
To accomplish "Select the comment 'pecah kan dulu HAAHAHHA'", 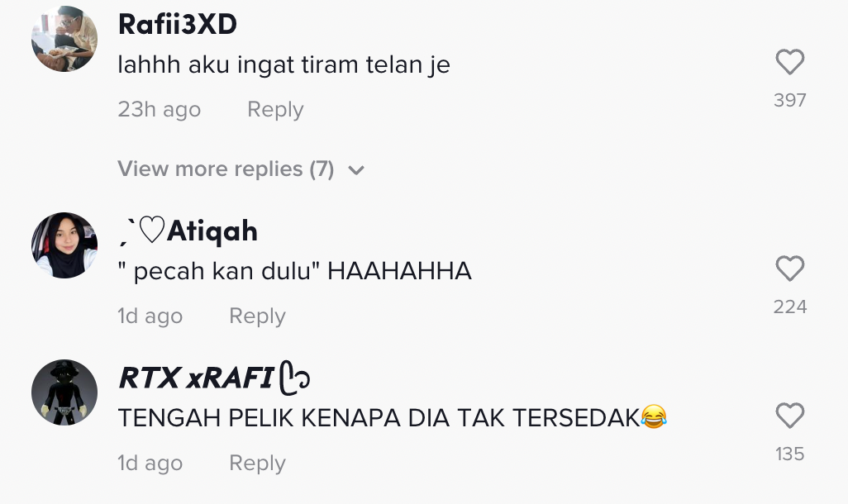I will tap(295, 272).
